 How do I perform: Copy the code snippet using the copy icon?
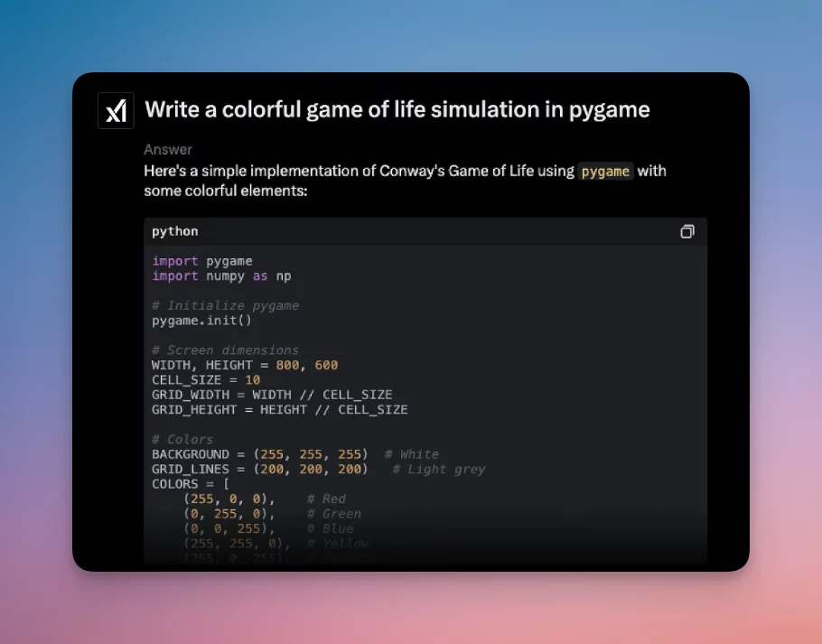687,231
